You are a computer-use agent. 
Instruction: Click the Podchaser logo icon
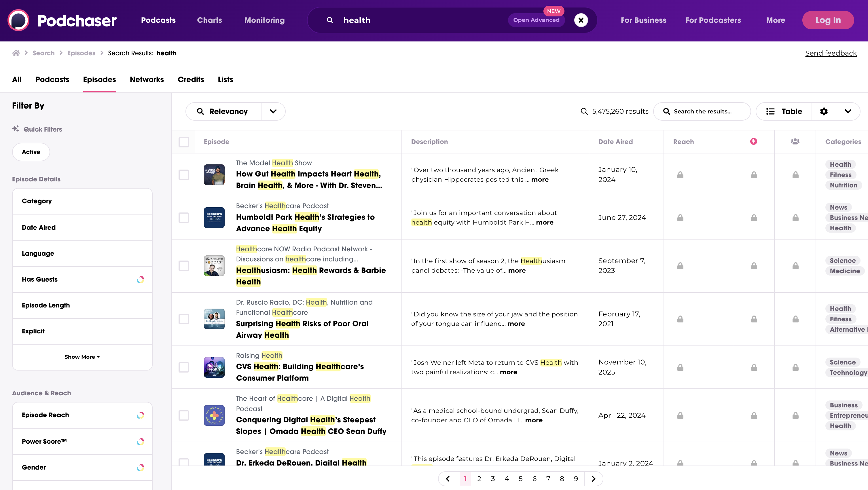point(18,20)
